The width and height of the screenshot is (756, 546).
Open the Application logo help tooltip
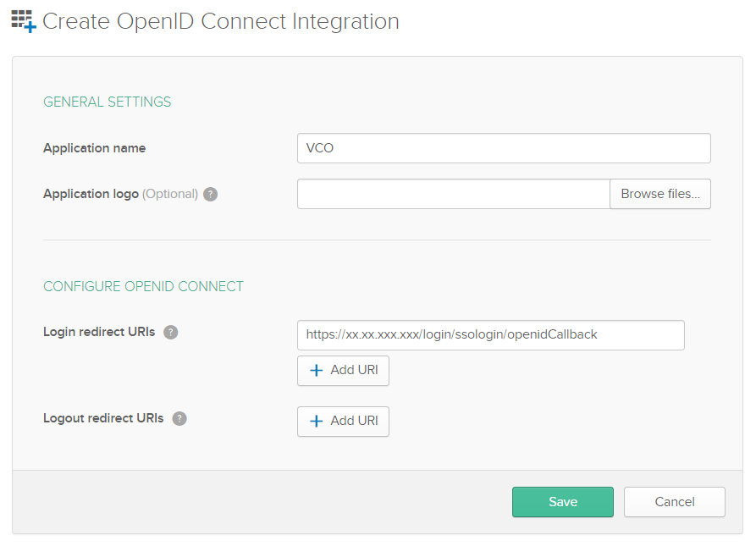tap(209, 194)
